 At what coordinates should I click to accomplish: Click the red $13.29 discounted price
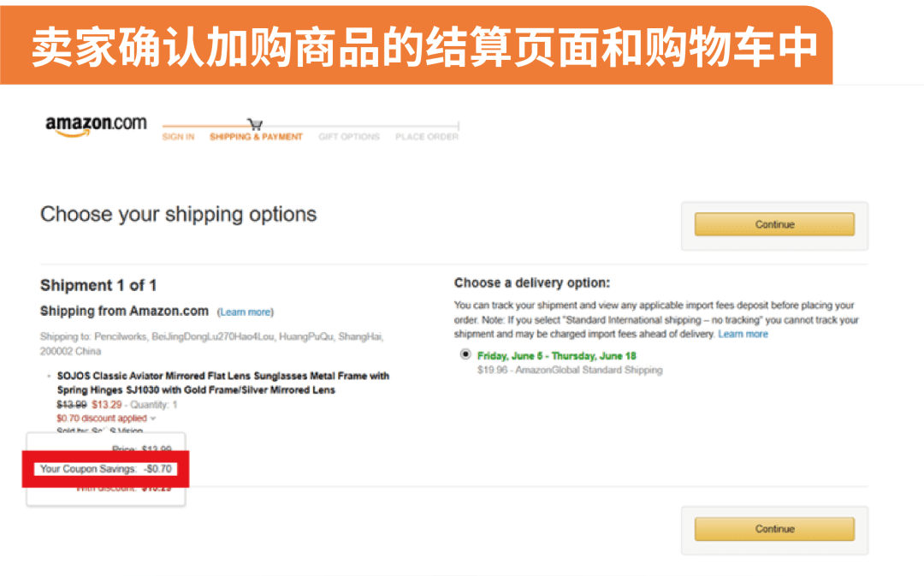click(x=106, y=404)
